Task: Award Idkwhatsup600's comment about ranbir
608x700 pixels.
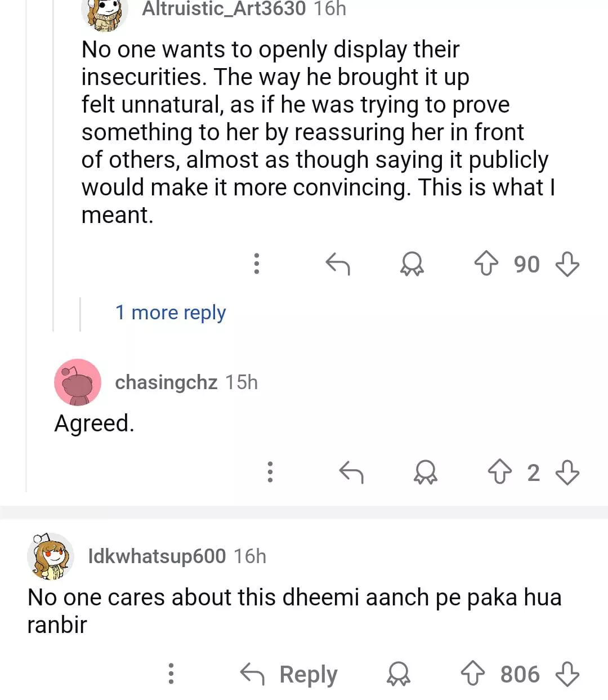Action: [x=398, y=674]
